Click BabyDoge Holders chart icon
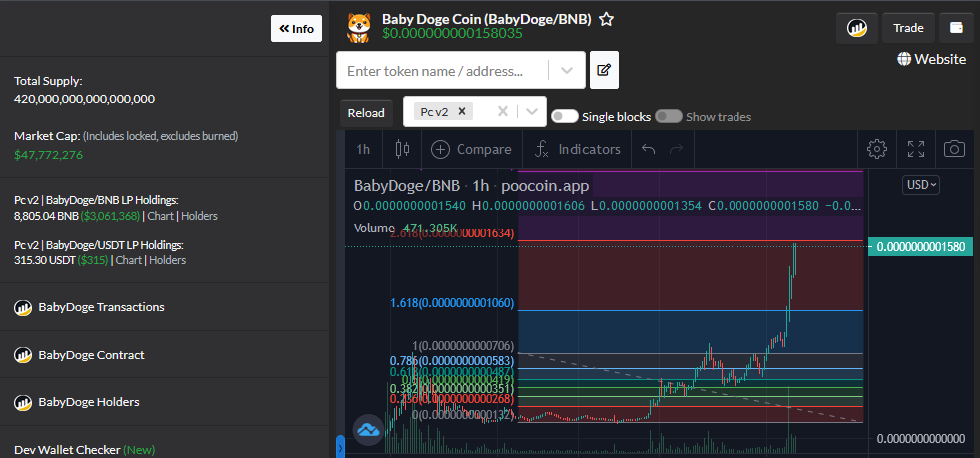The image size is (980, 458). click(23, 402)
